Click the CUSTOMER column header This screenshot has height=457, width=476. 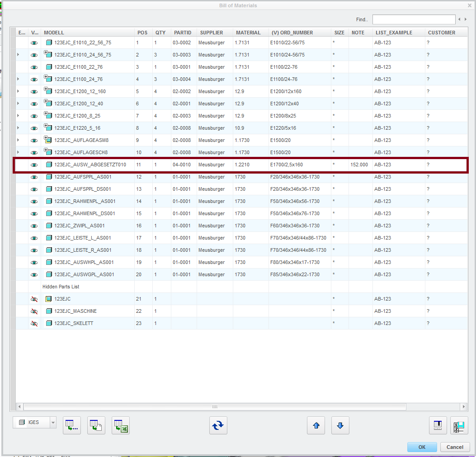446,33
